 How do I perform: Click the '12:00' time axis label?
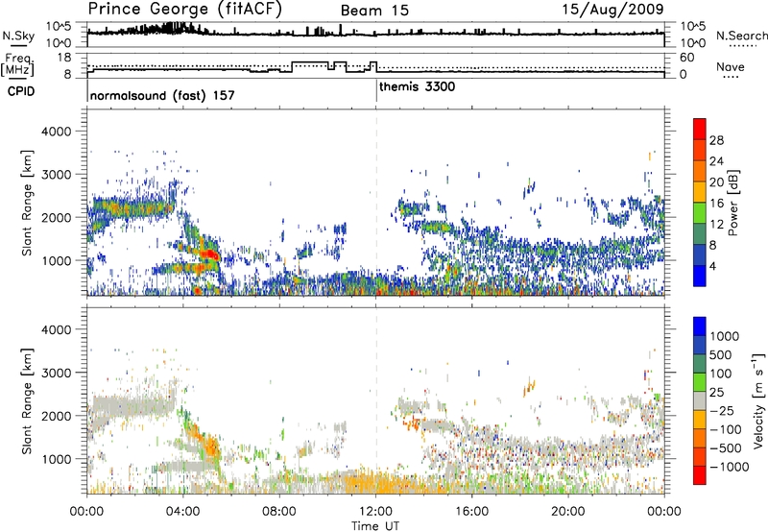click(x=375, y=512)
